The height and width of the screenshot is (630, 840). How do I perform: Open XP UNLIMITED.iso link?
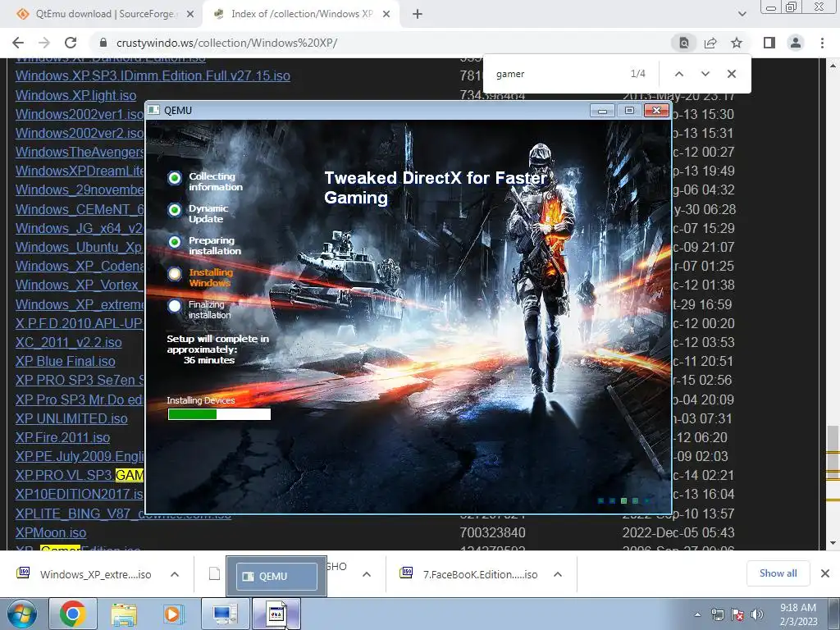(x=71, y=418)
